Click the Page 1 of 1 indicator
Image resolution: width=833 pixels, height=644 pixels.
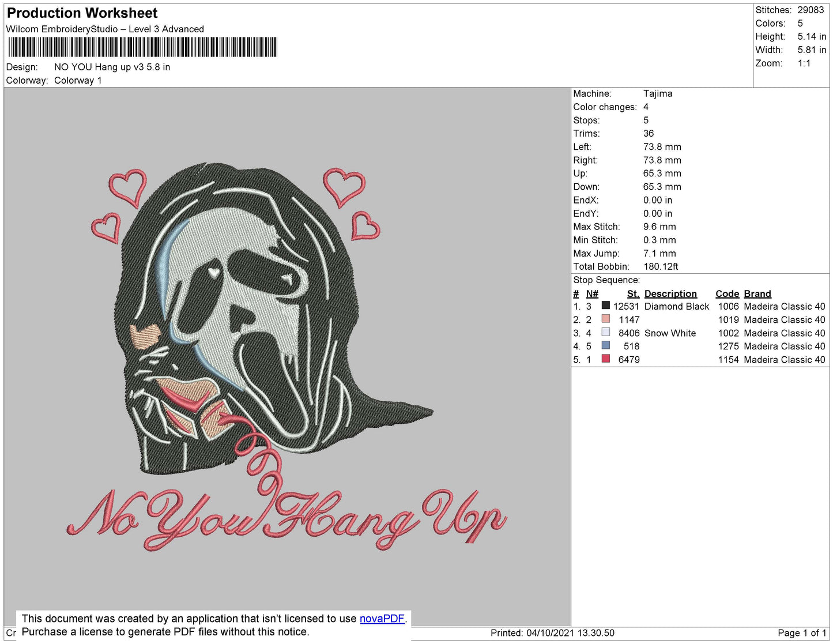pos(801,633)
